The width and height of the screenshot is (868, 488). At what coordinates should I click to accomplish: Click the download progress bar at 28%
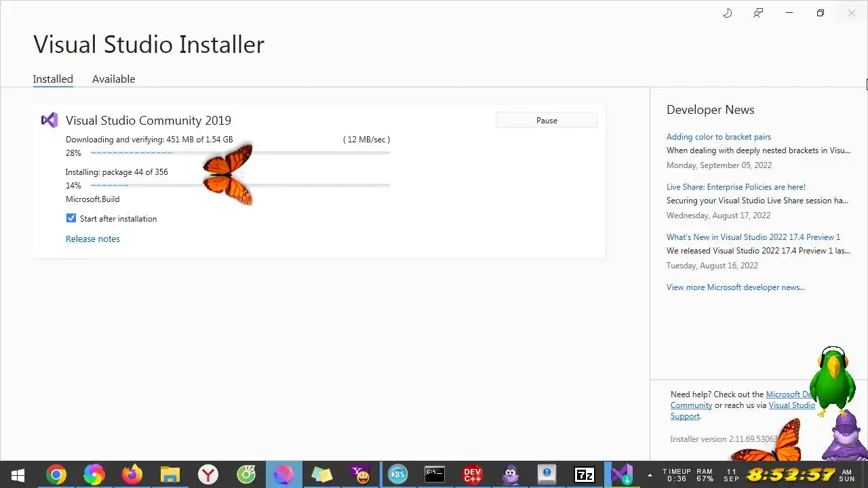240,153
